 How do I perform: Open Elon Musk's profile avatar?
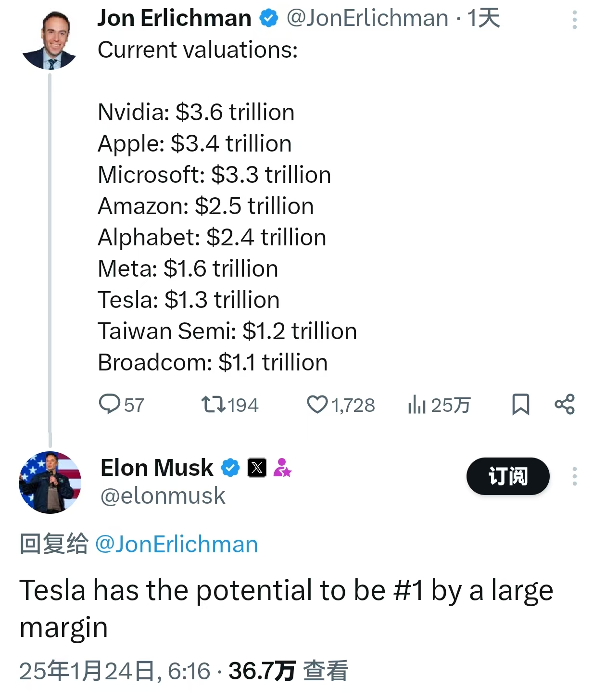50,482
